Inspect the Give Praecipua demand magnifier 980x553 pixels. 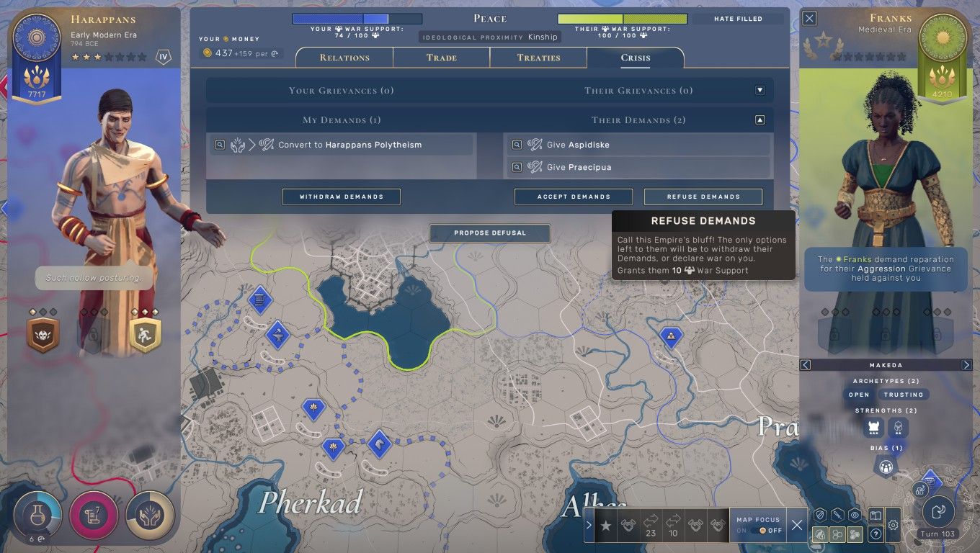click(517, 167)
